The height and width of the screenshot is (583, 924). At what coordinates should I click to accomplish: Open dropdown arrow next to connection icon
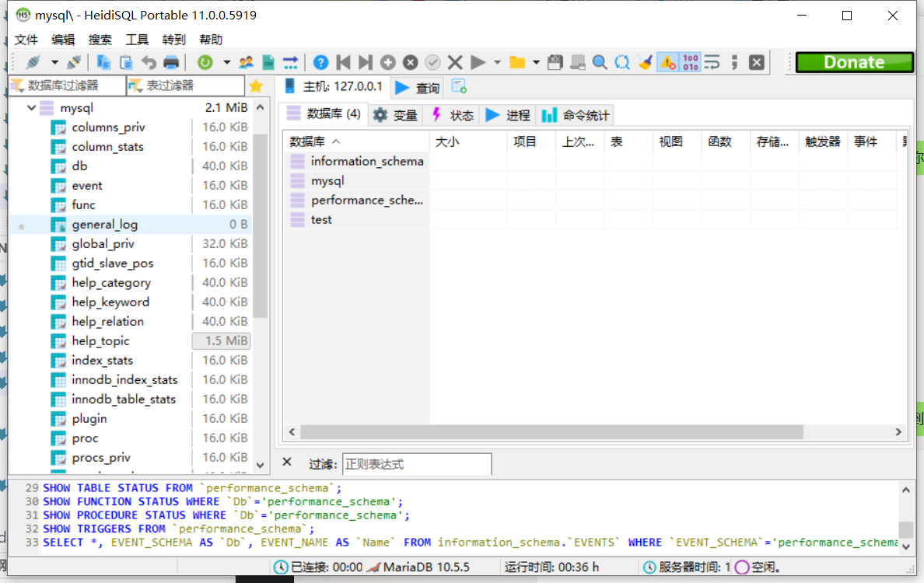click(x=54, y=62)
